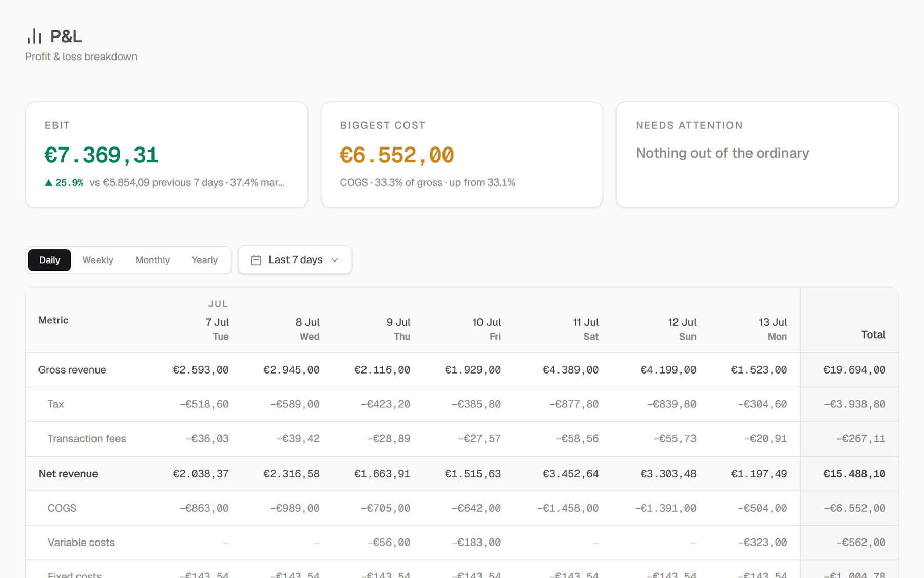Select the COGS row label
The height and width of the screenshot is (578, 924).
pos(62,508)
